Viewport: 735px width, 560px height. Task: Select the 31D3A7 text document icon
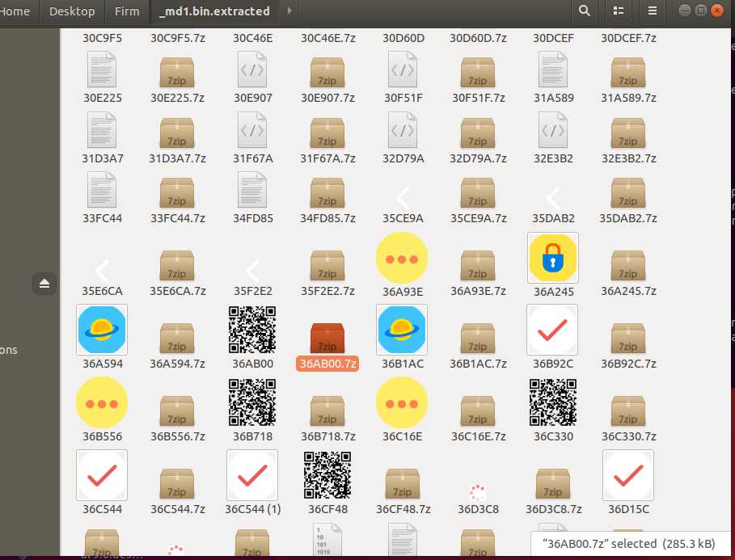[102, 130]
